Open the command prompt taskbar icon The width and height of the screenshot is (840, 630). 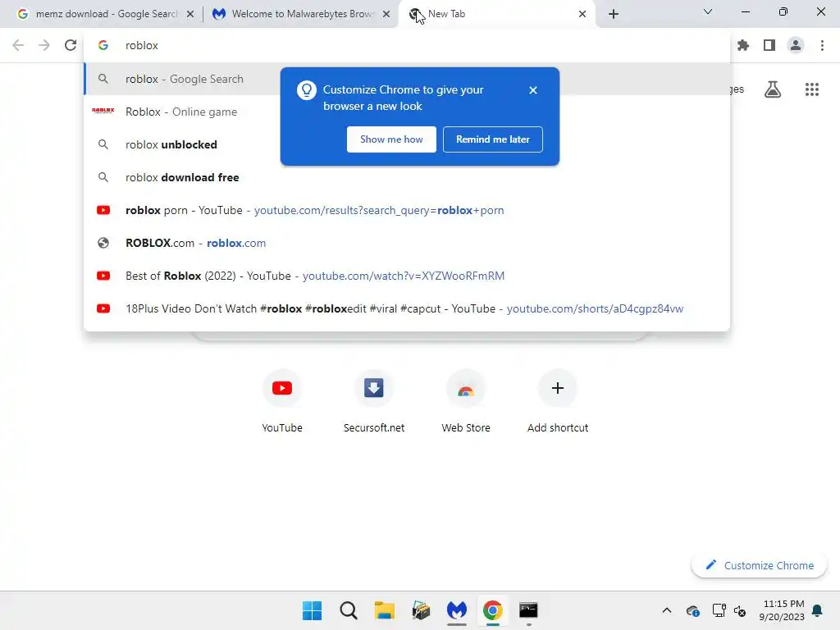(x=528, y=610)
